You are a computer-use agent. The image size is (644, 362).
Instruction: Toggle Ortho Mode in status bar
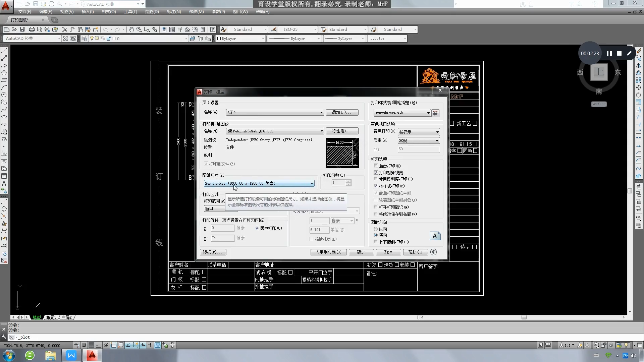98,345
